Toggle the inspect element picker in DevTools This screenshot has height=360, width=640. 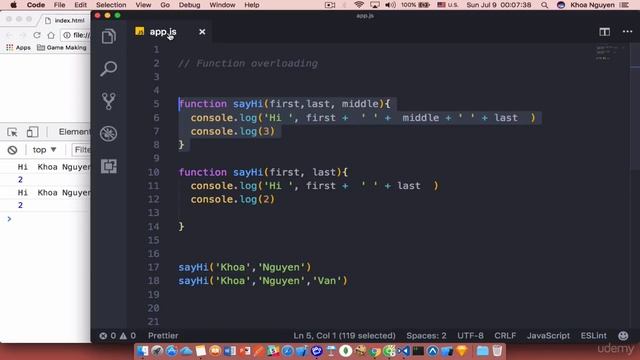12,132
